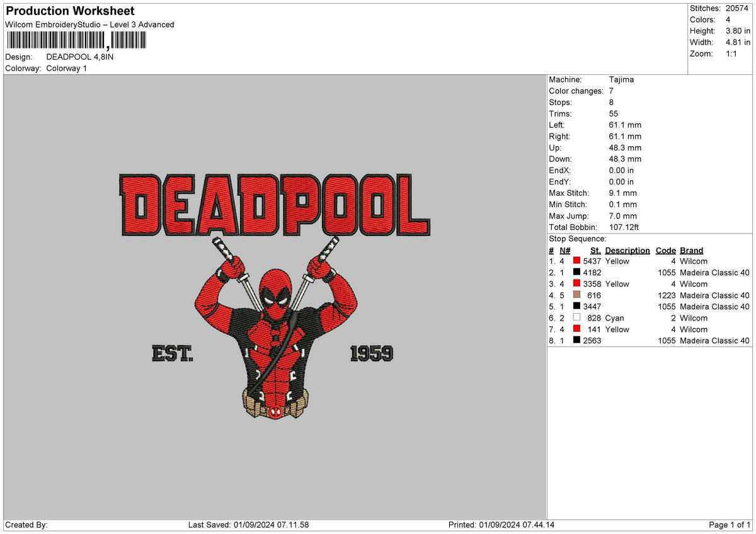756x534 pixels.
Task: Click the red swatch beside stitch count 3358
Action: coord(578,284)
